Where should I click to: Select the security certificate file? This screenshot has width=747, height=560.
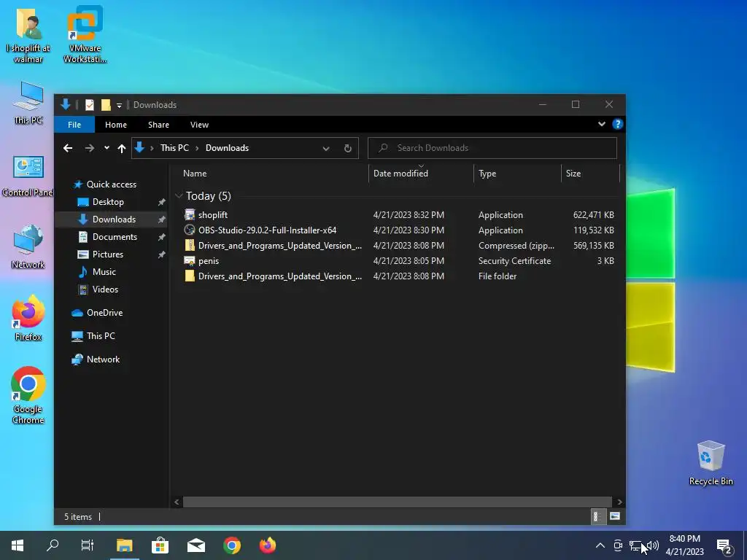point(399,261)
